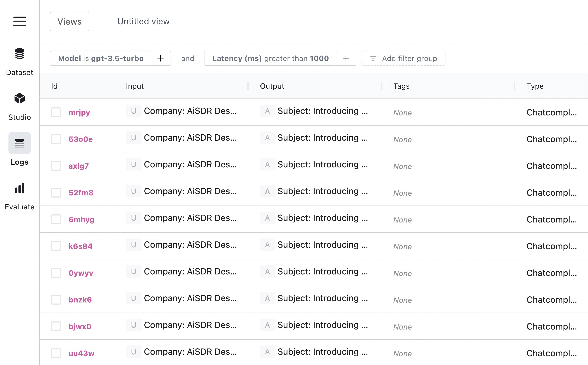Open log entry k6s84 link

pyautogui.click(x=81, y=246)
